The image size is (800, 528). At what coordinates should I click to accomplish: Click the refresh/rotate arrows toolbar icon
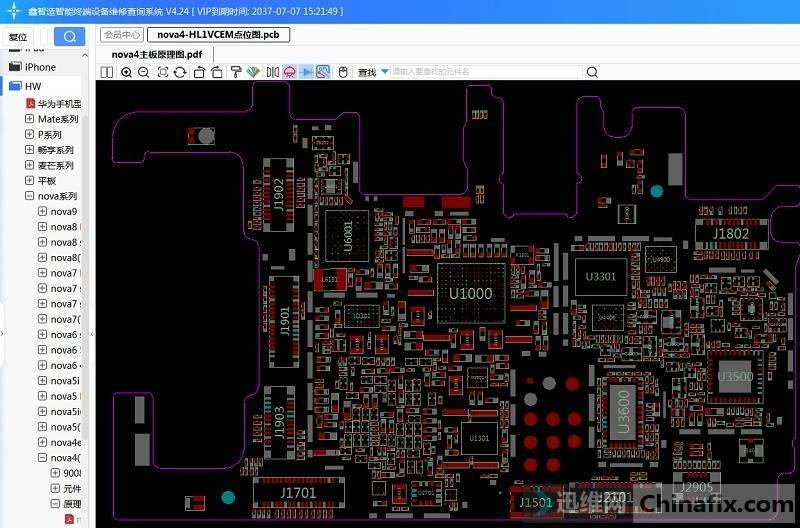[180, 72]
